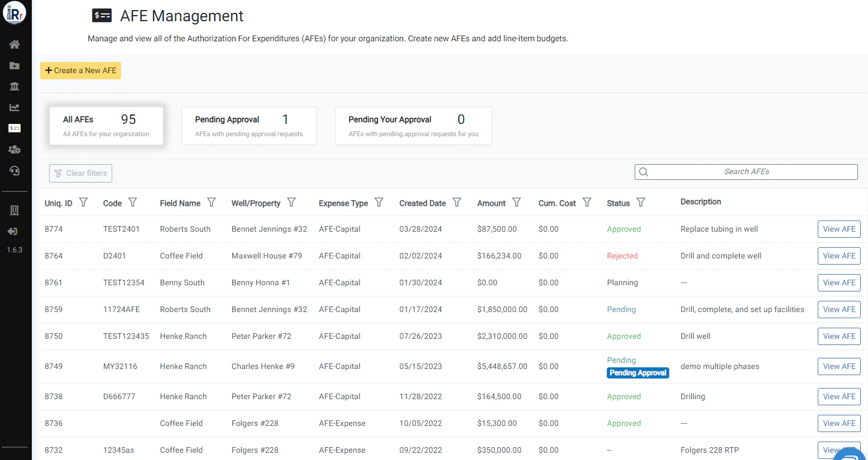Open the bank building icon in sidebar
The height and width of the screenshot is (460, 868).
click(15, 87)
